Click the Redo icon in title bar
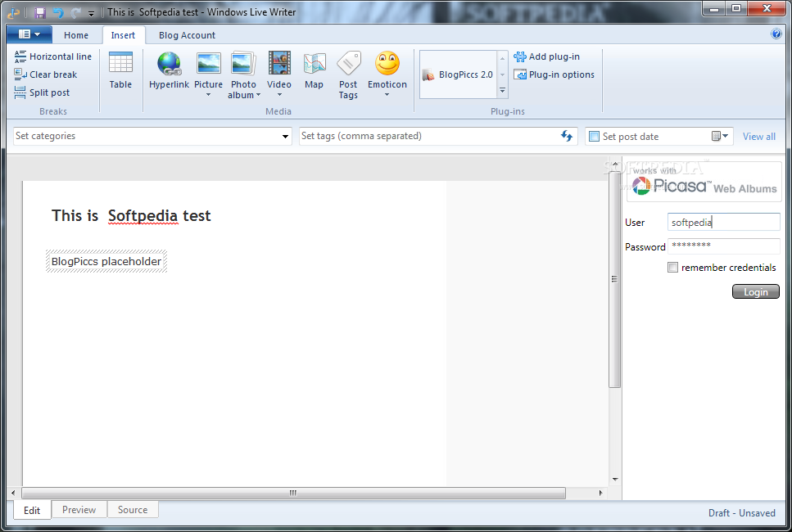 (76, 12)
